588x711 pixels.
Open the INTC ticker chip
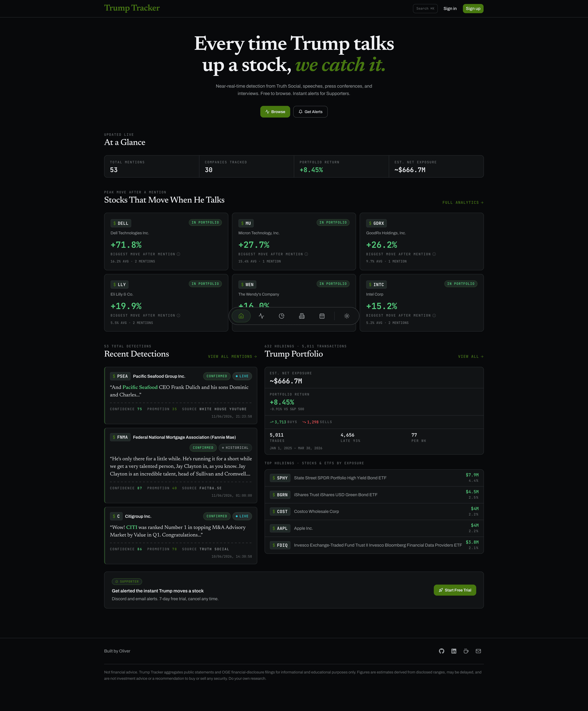click(x=376, y=285)
